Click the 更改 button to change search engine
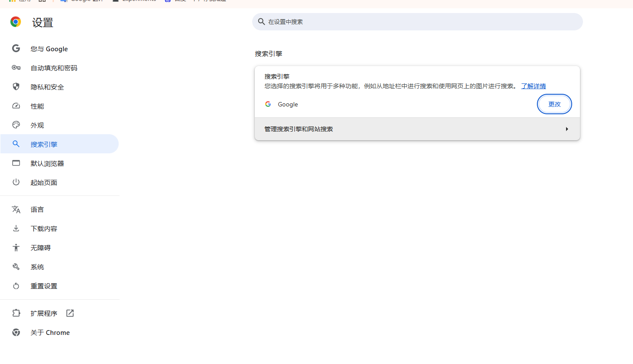The height and width of the screenshot is (364, 633). 554,104
